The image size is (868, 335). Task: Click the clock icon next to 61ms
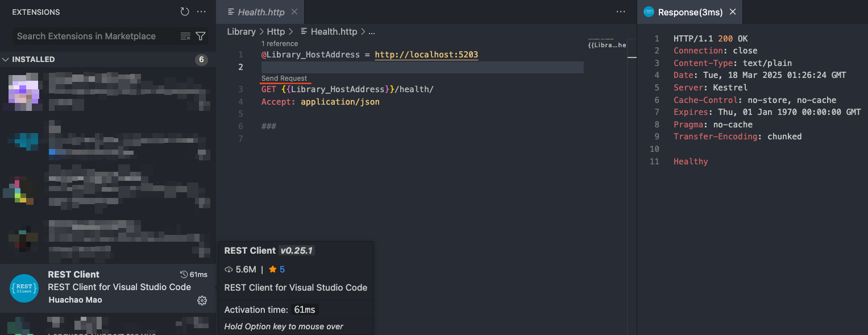(x=183, y=274)
